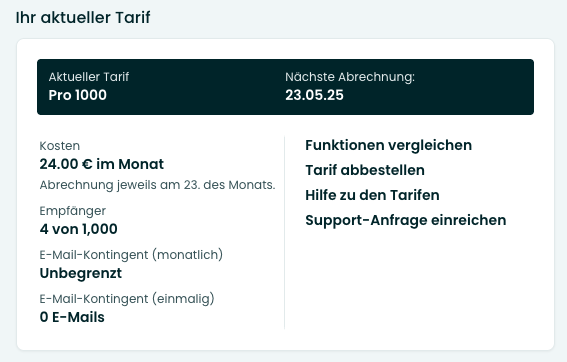Select the 0 E-Mails value
This screenshot has width=567, height=362.
pyautogui.click(x=72, y=317)
